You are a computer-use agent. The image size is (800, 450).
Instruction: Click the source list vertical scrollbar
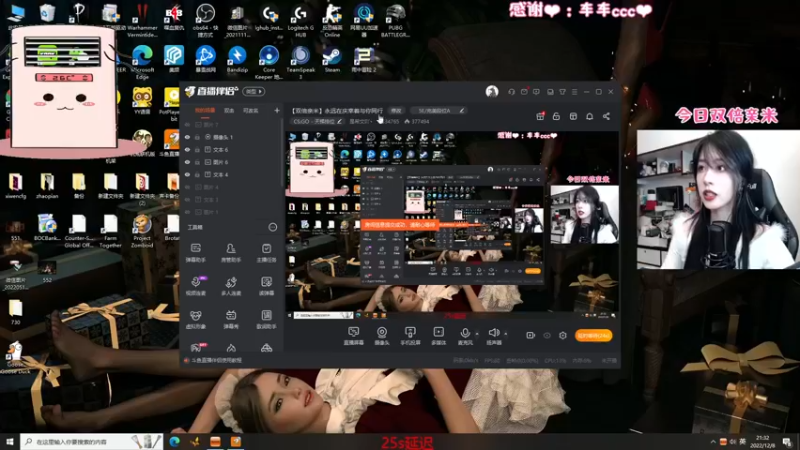tap(282, 153)
